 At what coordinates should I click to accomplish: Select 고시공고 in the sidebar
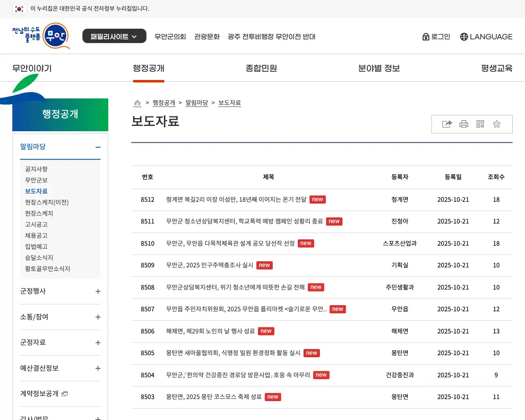[37, 224]
